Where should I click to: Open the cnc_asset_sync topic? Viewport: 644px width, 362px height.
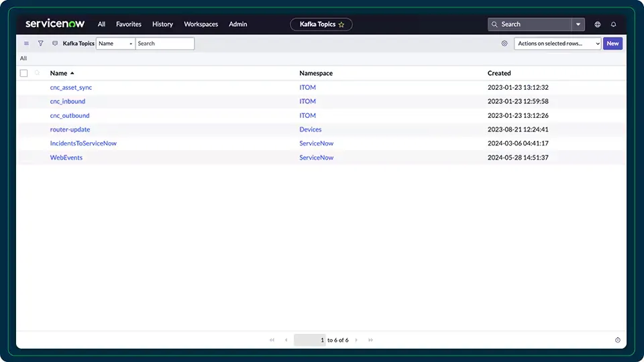click(x=71, y=87)
